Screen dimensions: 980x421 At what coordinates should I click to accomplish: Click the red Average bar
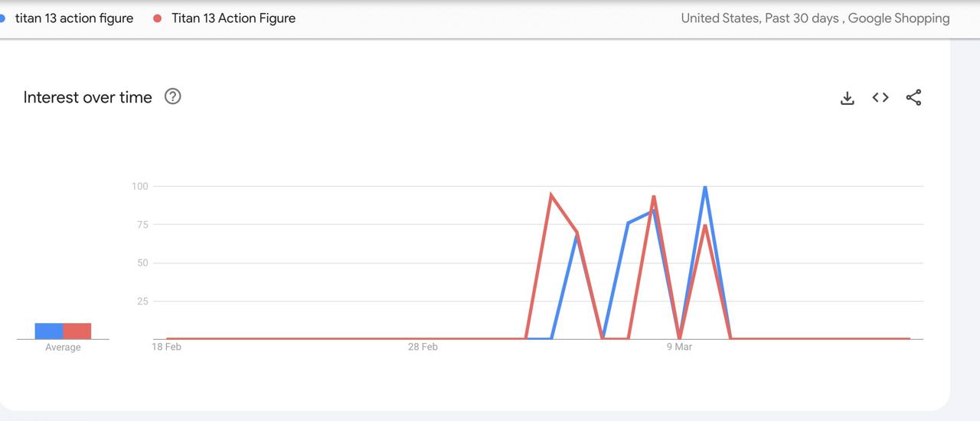pos(77,331)
